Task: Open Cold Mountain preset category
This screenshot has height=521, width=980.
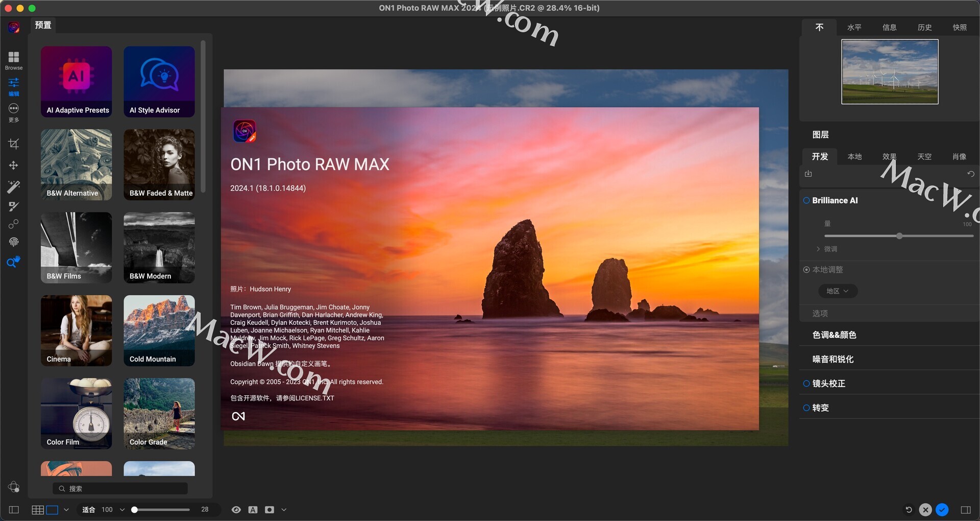Action: click(159, 330)
